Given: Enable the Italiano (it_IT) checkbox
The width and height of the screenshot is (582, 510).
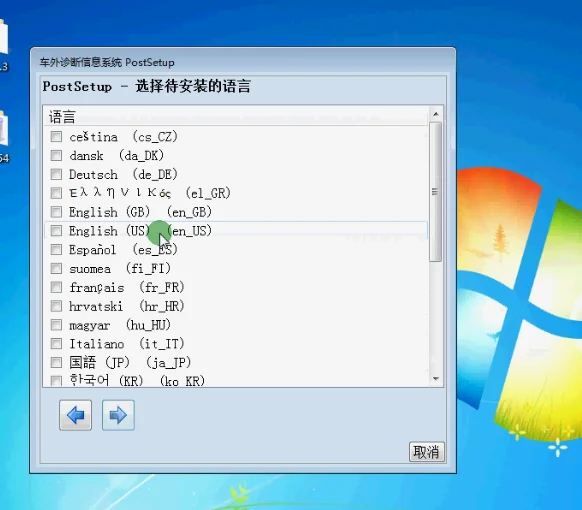Looking at the screenshot, I should [56, 344].
